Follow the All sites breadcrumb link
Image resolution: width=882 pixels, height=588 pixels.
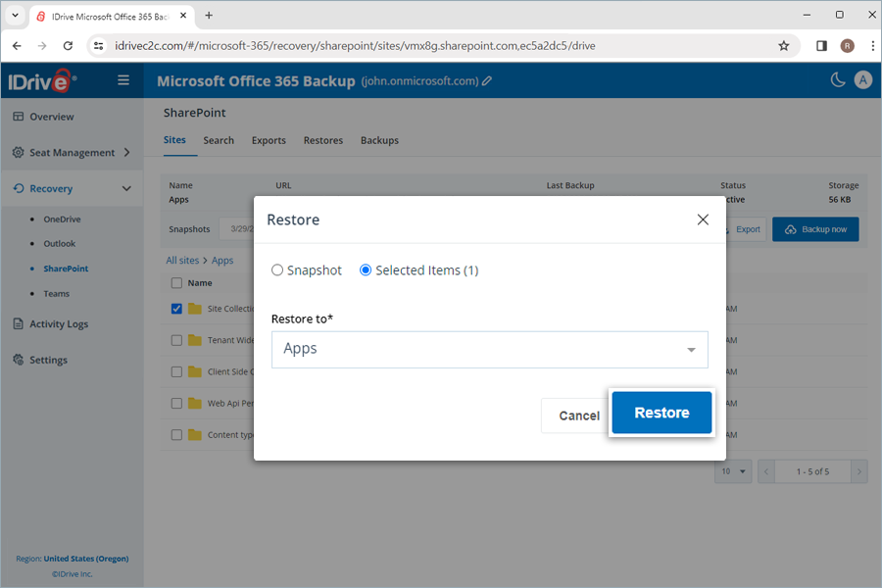tap(182, 260)
